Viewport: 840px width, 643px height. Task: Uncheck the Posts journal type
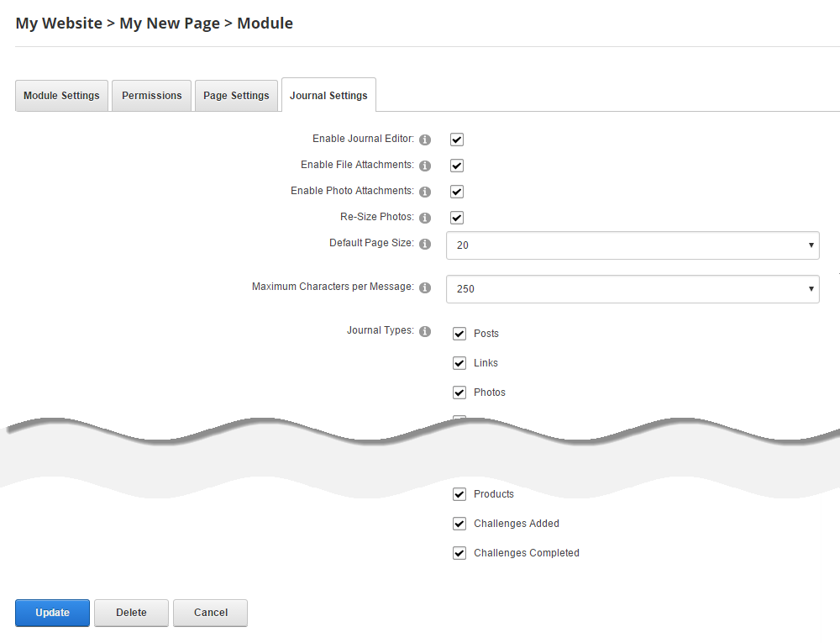click(x=459, y=334)
